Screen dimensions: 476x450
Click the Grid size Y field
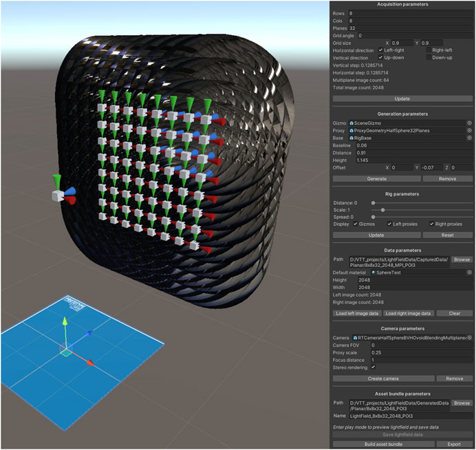point(431,43)
